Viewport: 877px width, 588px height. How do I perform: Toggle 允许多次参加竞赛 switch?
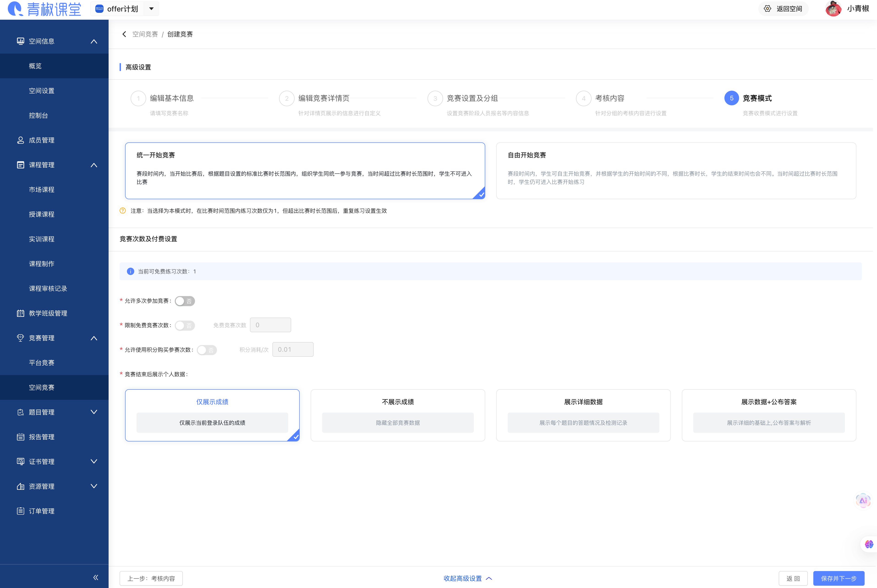pos(185,301)
